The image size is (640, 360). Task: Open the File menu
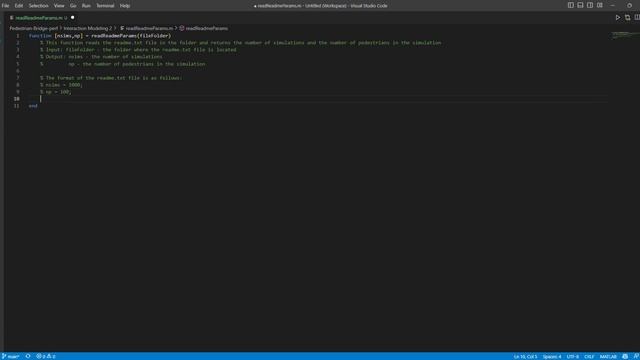tap(5, 6)
